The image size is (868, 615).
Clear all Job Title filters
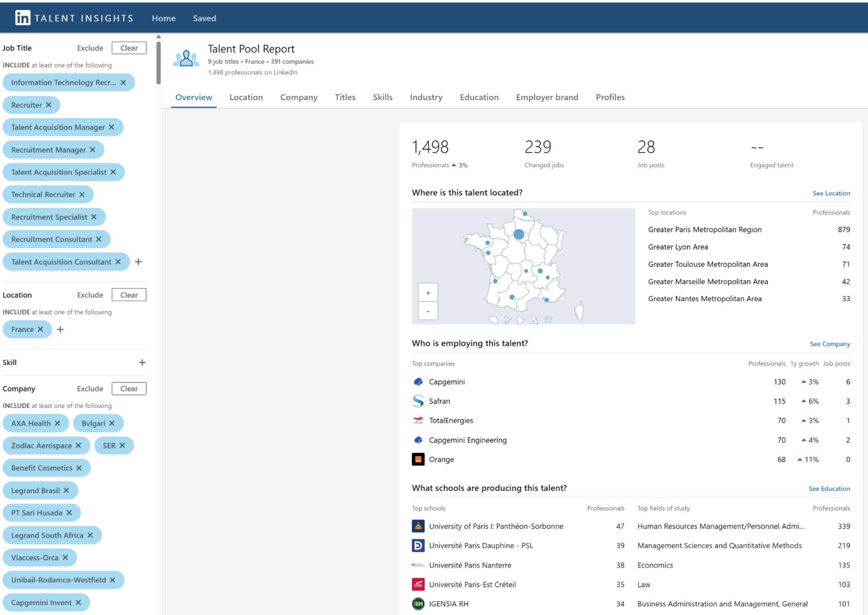(129, 48)
